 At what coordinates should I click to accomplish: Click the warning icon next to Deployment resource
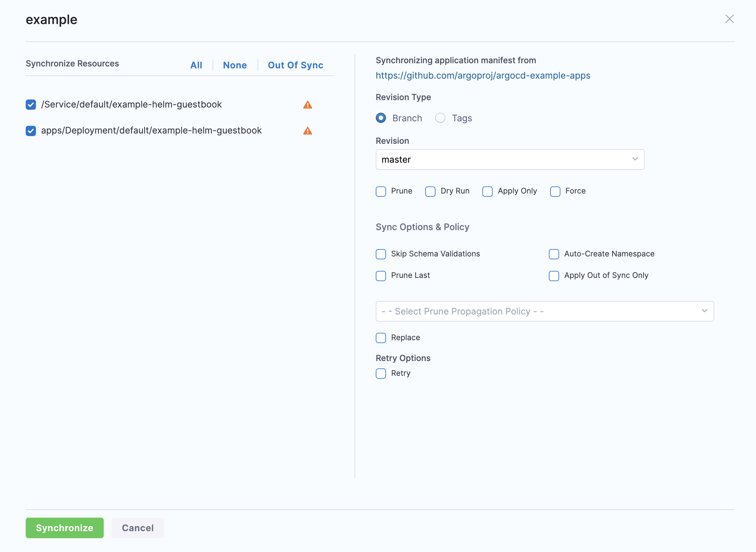(x=308, y=131)
